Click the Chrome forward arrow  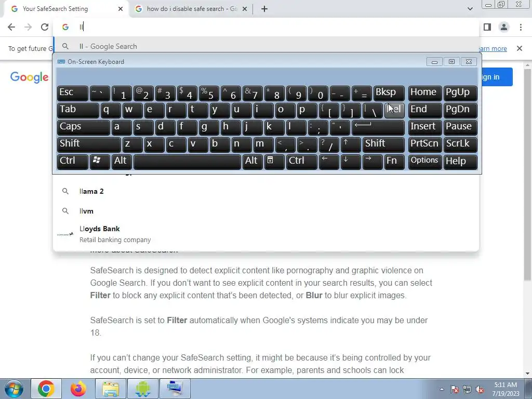pyautogui.click(x=28, y=27)
